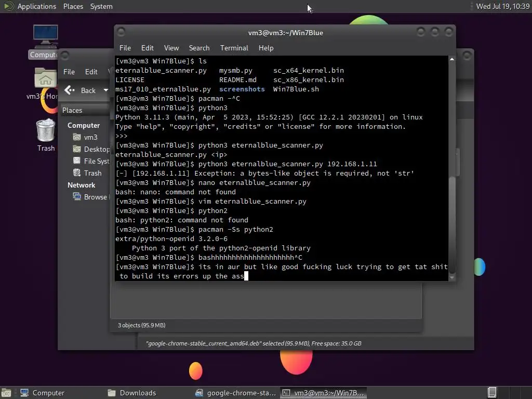Screen dimensions: 532x399
Task: Click 'Win7Blue.sh' filename in terminal output
Action: click(x=296, y=89)
